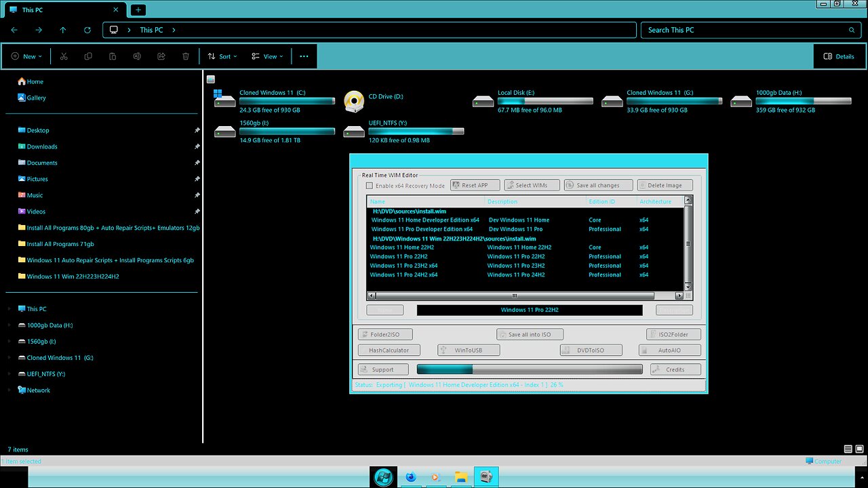Click the Cut scissors icon in toolbar
Image resolution: width=868 pixels, height=488 pixels.
coord(64,56)
